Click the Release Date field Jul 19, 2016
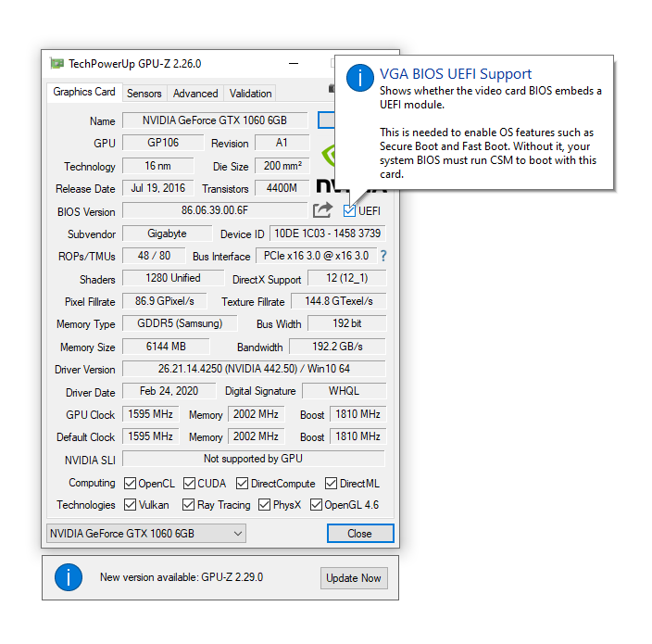 [x=158, y=188]
